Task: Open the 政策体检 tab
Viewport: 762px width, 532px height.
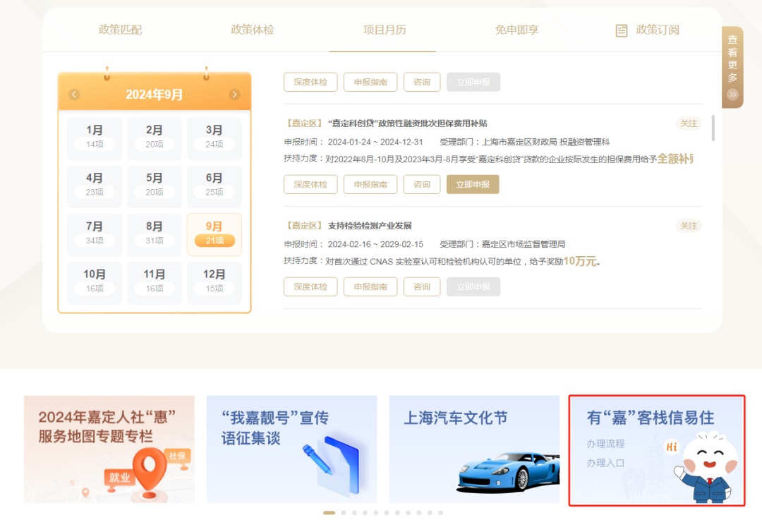Action: (x=252, y=30)
